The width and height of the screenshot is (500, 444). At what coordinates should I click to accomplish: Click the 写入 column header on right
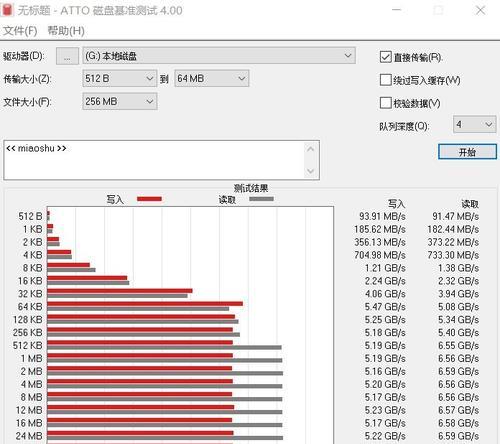pos(397,204)
